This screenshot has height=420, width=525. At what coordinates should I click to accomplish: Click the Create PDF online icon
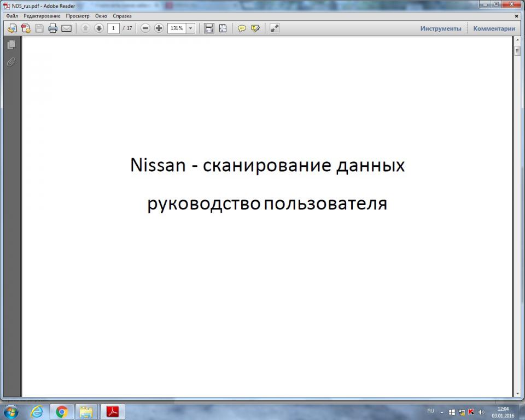click(26, 28)
